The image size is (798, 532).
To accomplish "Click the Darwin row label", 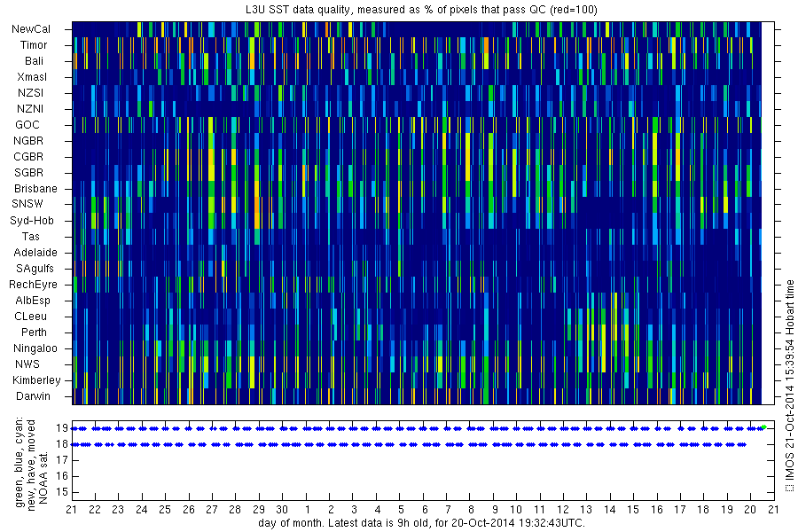I will [x=33, y=396].
